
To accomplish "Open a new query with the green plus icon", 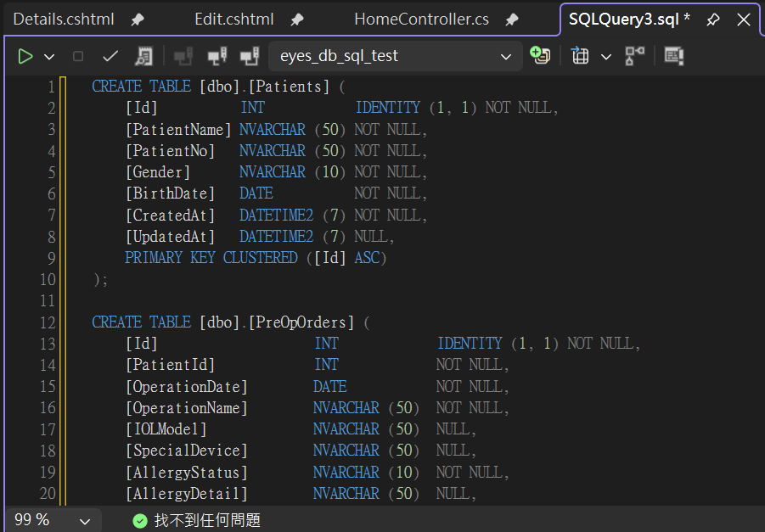I will point(540,55).
